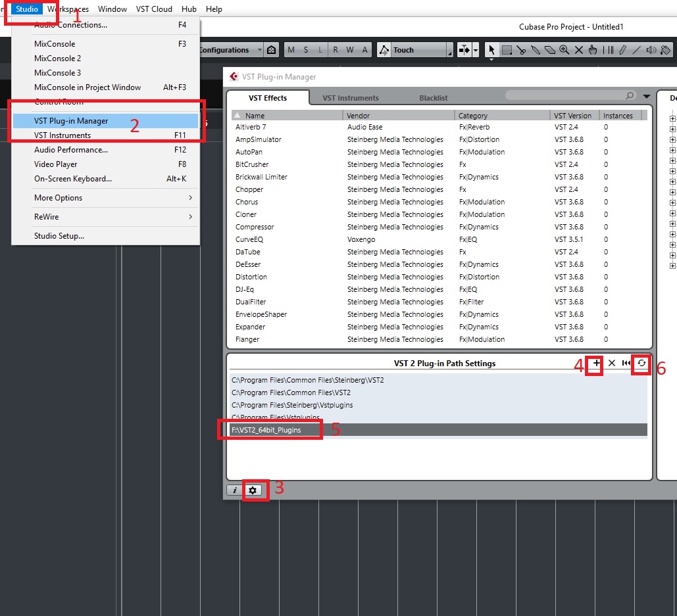Select the Glue tube tool

coord(536,50)
